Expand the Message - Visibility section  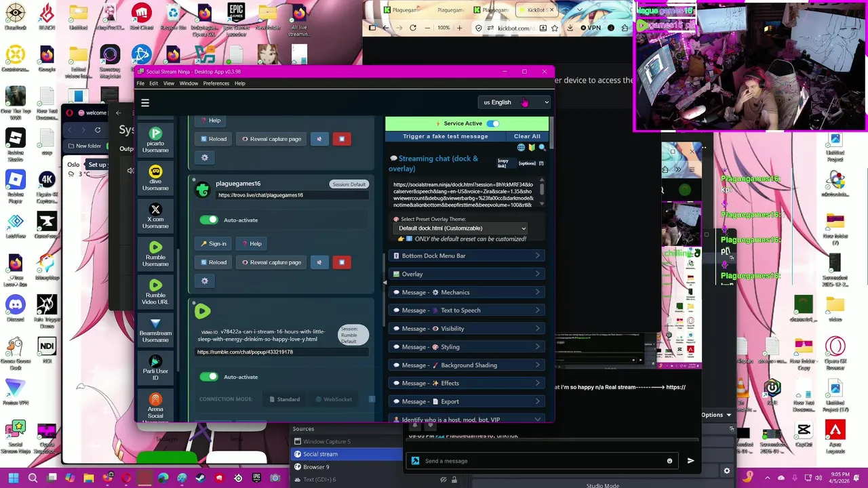(x=467, y=329)
